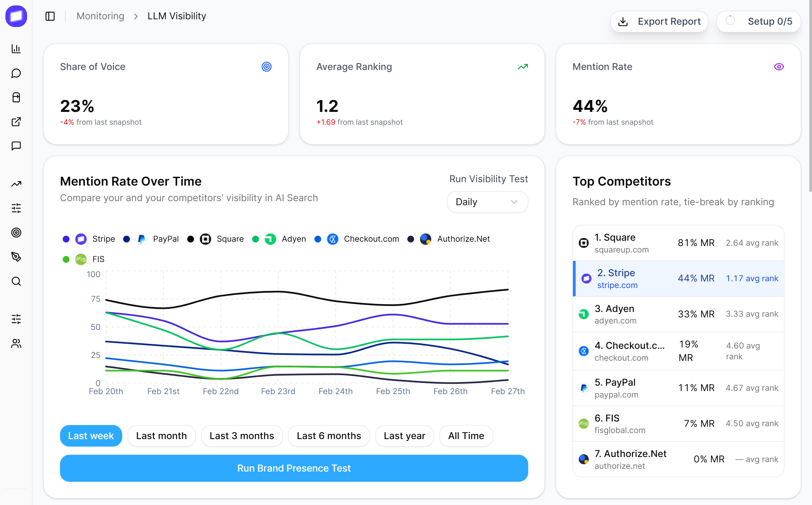Image resolution: width=812 pixels, height=505 pixels.
Task: Open the targeting icon beside Share of Voice
Action: tap(267, 67)
